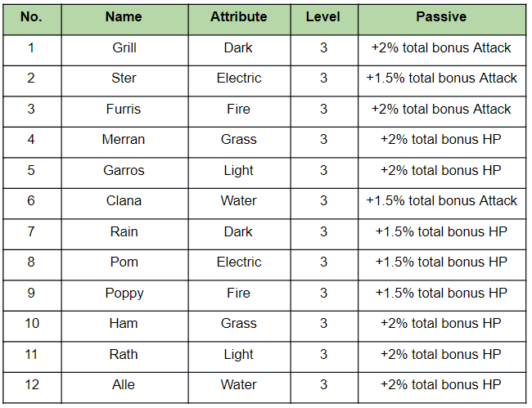Select the "Level" column header
This screenshot has width=532, height=408.
[323, 17]
